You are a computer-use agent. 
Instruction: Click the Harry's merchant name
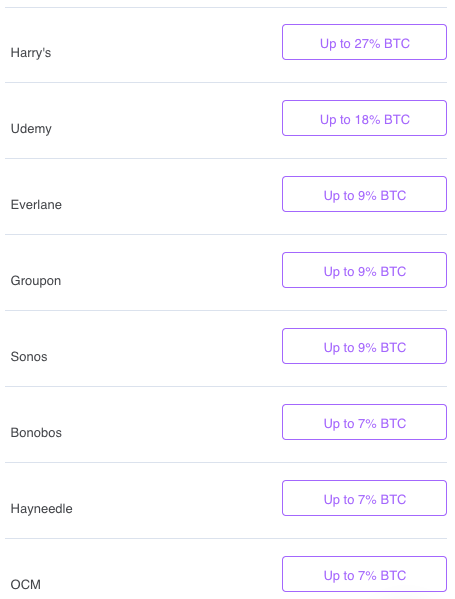click(x=31, y=53)
